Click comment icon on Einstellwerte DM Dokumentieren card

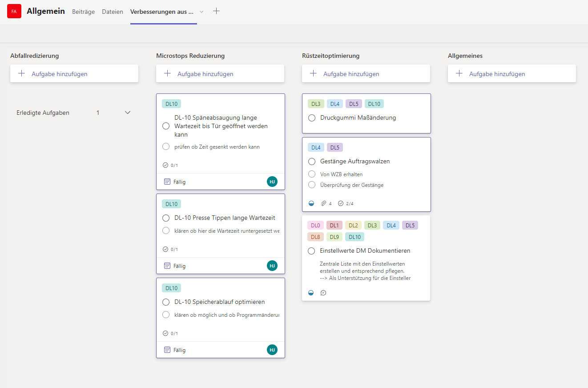323,293
